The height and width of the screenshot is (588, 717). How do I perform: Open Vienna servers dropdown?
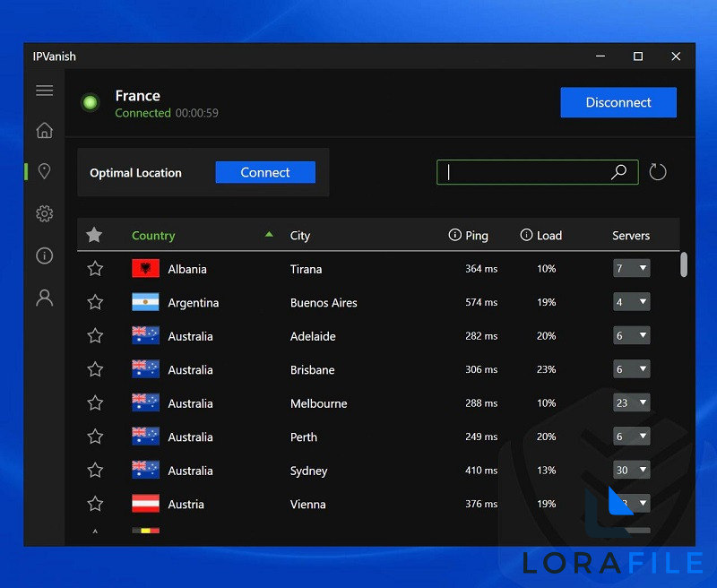[632, 504]
